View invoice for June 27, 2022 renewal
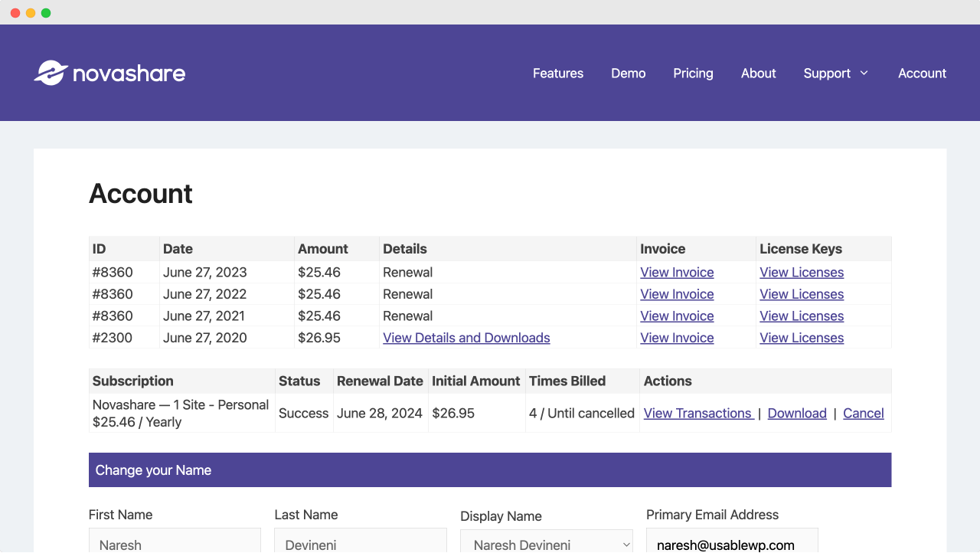 pyautogui.click(x=677, y=294)
